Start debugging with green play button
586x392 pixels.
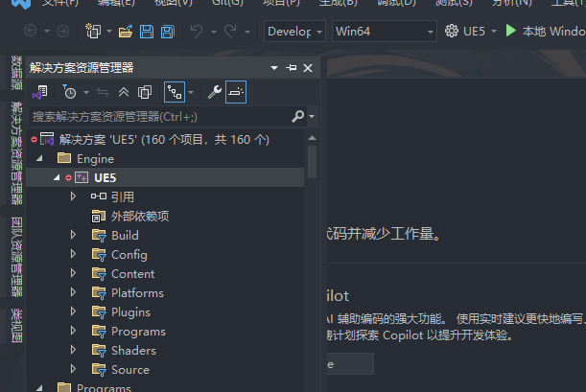click(x=510, y=31)
